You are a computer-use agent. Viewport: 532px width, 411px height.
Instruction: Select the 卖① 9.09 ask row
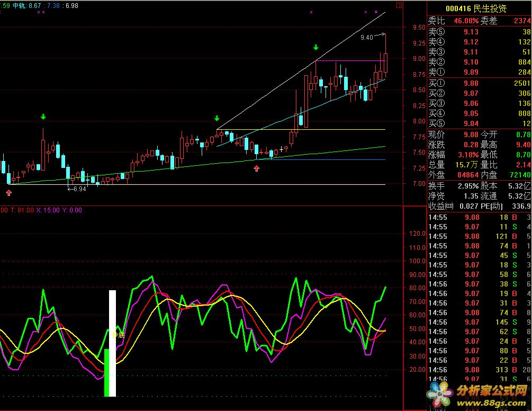[479, 72]
